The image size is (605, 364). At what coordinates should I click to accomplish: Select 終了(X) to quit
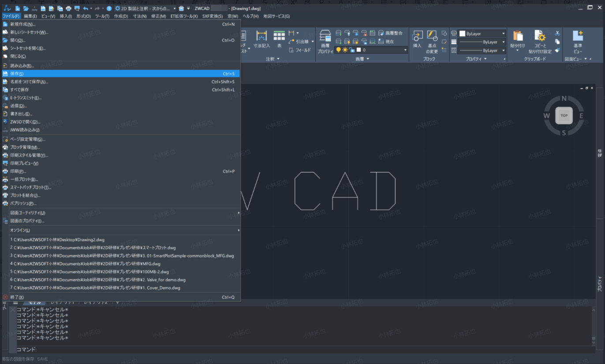pyautogui.click(x=121, y=297)
